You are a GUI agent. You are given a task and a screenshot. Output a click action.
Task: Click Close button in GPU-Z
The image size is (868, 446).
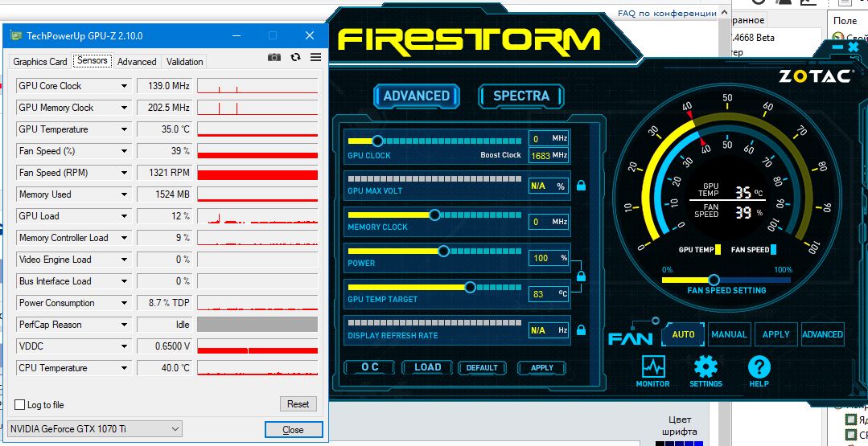tap(293, 429)
